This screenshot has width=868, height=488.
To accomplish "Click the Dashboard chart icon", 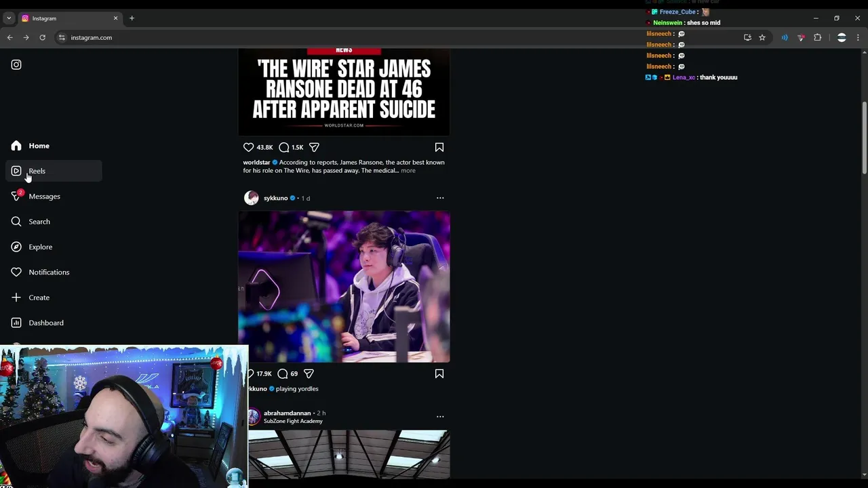I will (16, 323).
